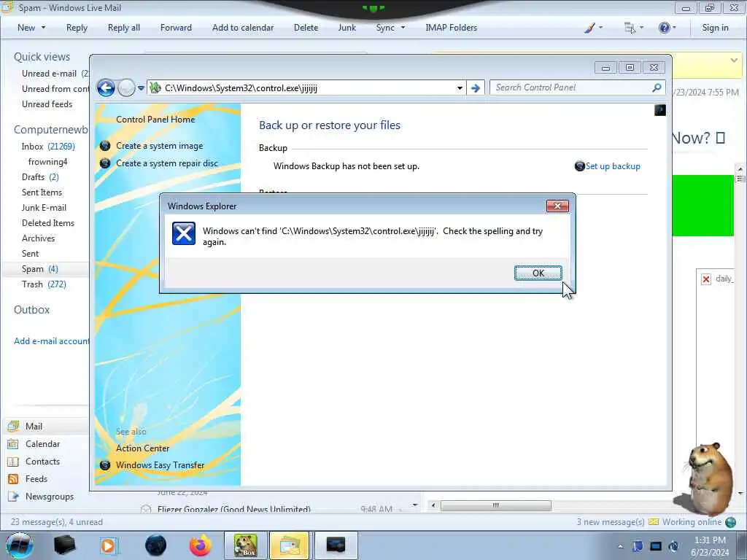Open the Sync dropdown arrow
Image resolution: width=747 pixels, height=560 pixels.
pos(403,28)
